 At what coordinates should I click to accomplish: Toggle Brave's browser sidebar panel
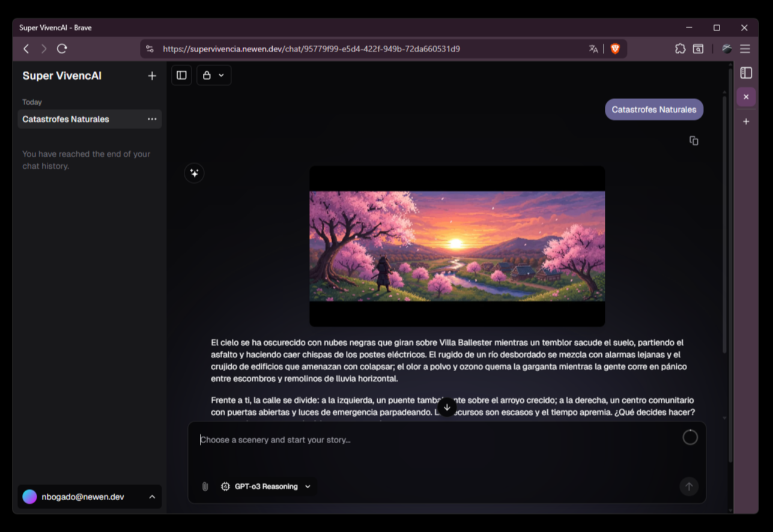click(x=746, y=73)
